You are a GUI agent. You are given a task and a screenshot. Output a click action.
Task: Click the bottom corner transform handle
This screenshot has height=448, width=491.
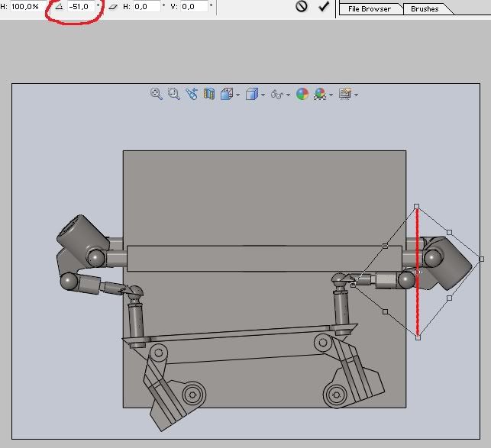(x=418, y=337)
